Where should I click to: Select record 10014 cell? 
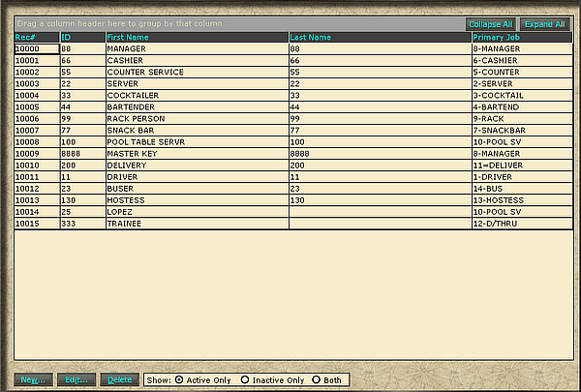[x=37, y=212]
